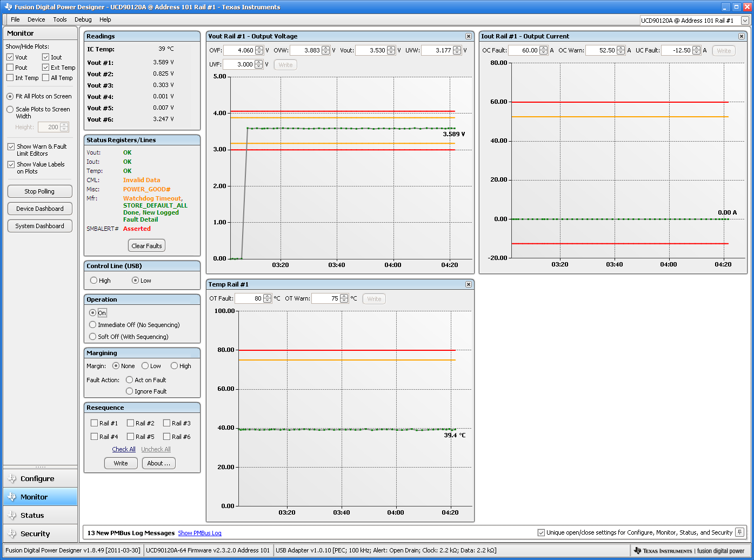The width and height of the screenshot is (754, 560).
Task: Toggle the Ext Temp plot checkbox
Action: (x=45, y=68)
